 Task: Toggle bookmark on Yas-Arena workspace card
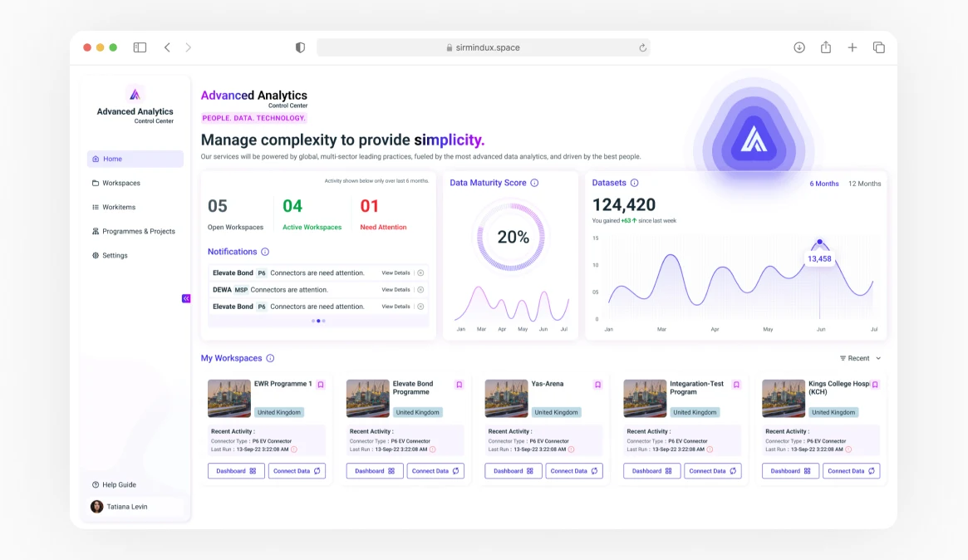tap(597, 385)
